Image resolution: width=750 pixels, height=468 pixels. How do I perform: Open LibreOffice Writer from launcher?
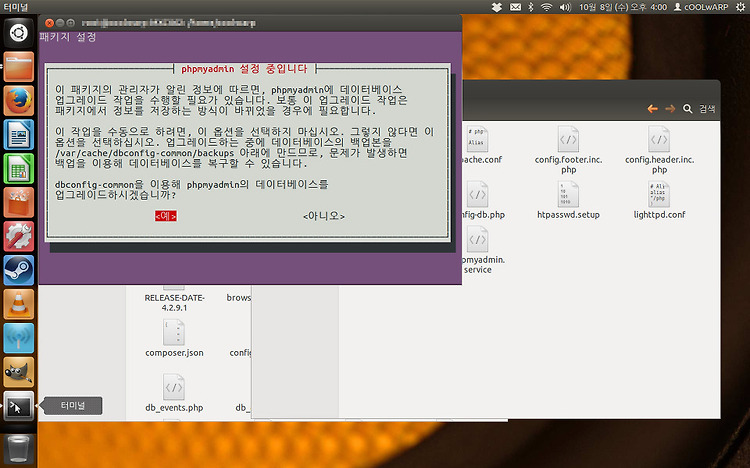pos(19,135)
